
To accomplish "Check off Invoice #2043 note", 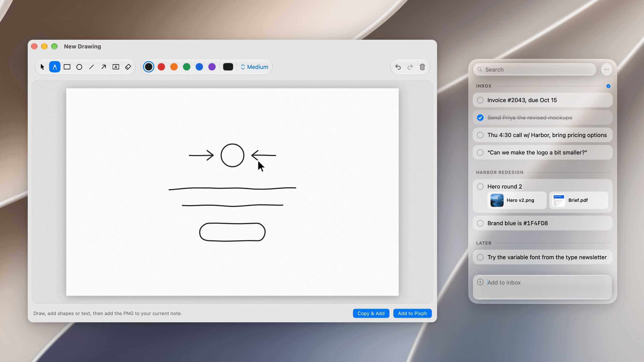I will 480,100.
